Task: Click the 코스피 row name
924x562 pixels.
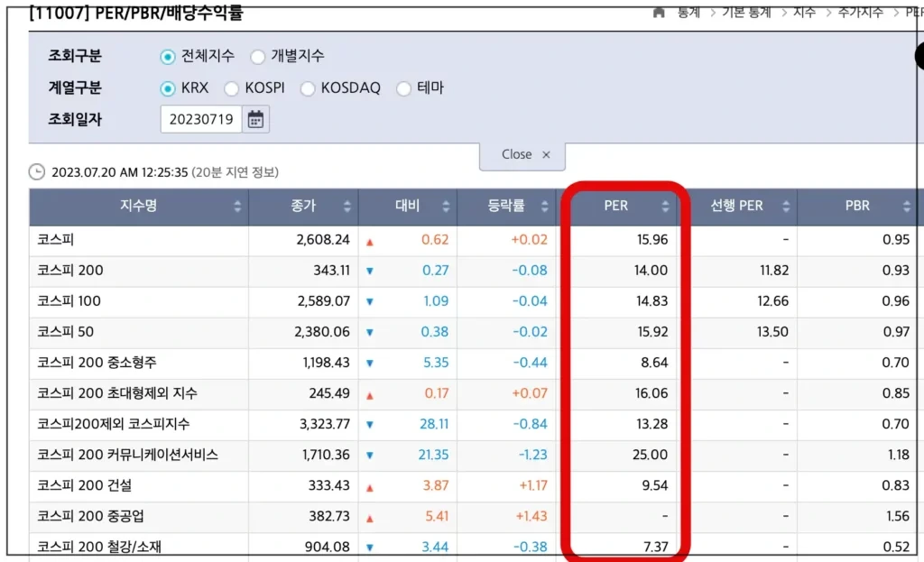Action: 55,240
